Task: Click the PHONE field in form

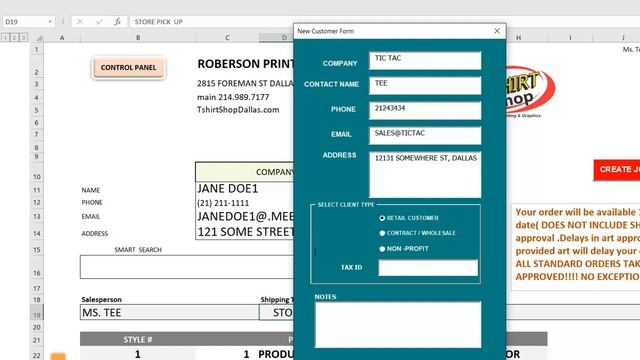Action: tap(425, 111)
